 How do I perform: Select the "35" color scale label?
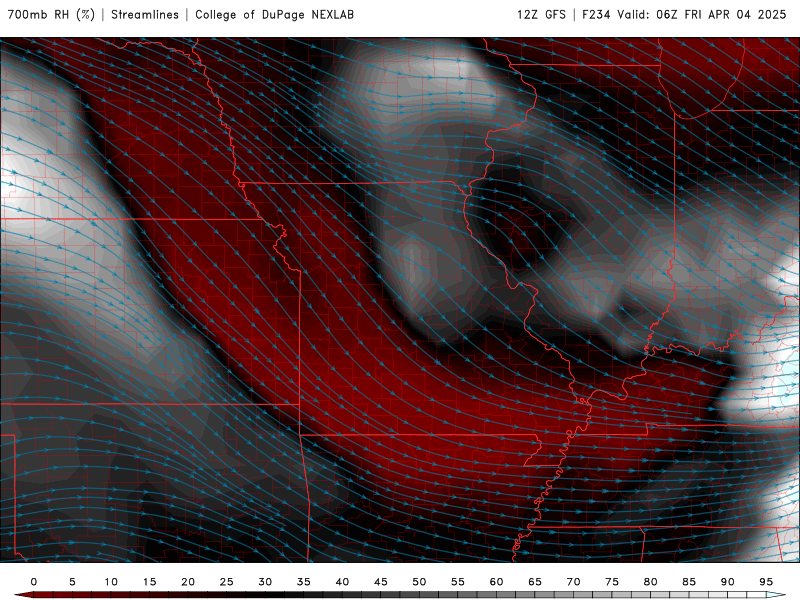point(304,582)
